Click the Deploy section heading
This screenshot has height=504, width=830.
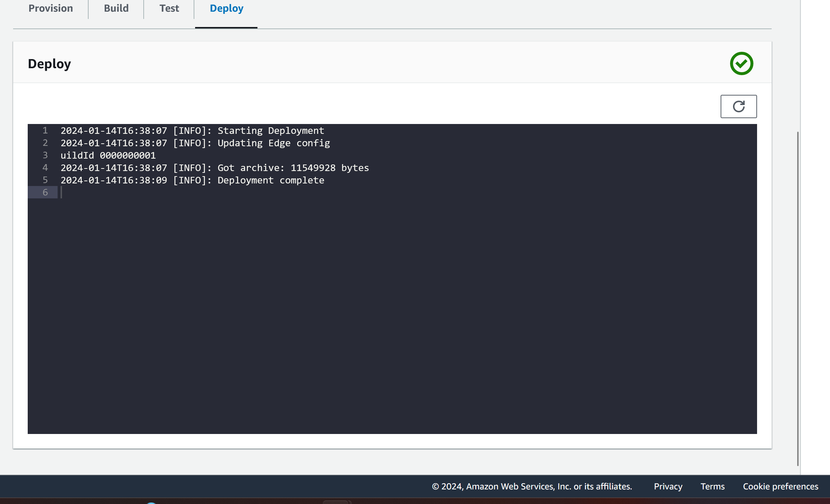pyautogui.click(x=49, y=64)
